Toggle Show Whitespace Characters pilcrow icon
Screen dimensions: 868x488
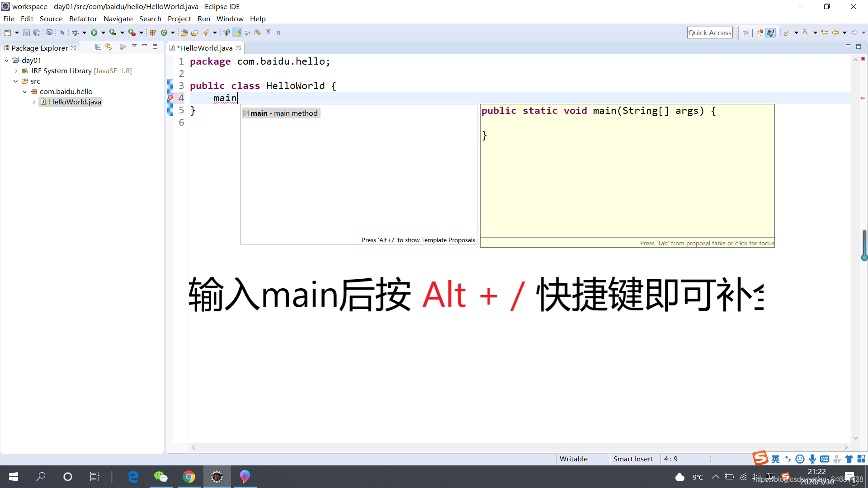pos(278,33)
